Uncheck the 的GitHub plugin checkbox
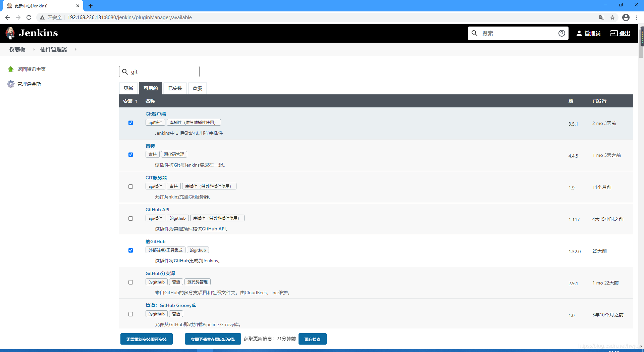The width and height of the screenshot is (644, 352). (131, 251)
